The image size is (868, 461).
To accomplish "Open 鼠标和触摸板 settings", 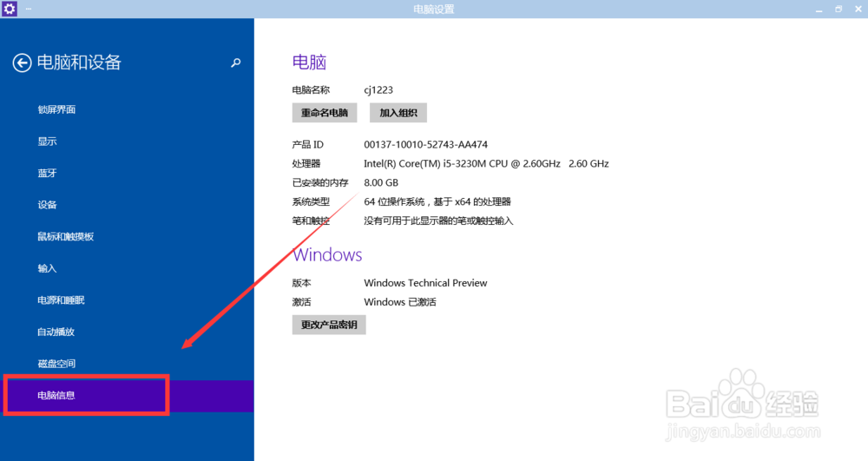I will (65, 237).
